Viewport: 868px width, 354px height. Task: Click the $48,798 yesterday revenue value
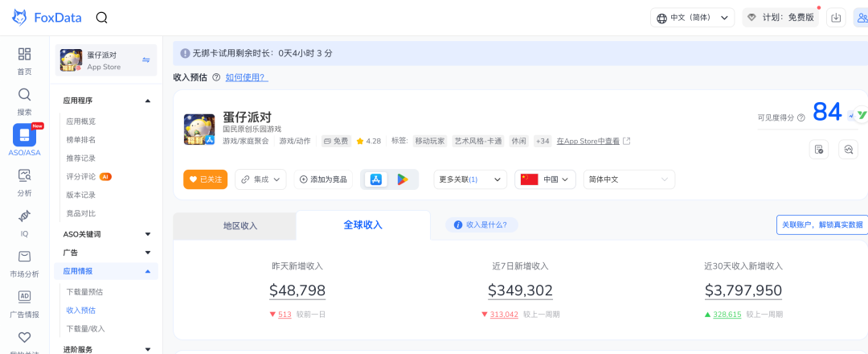297,290
